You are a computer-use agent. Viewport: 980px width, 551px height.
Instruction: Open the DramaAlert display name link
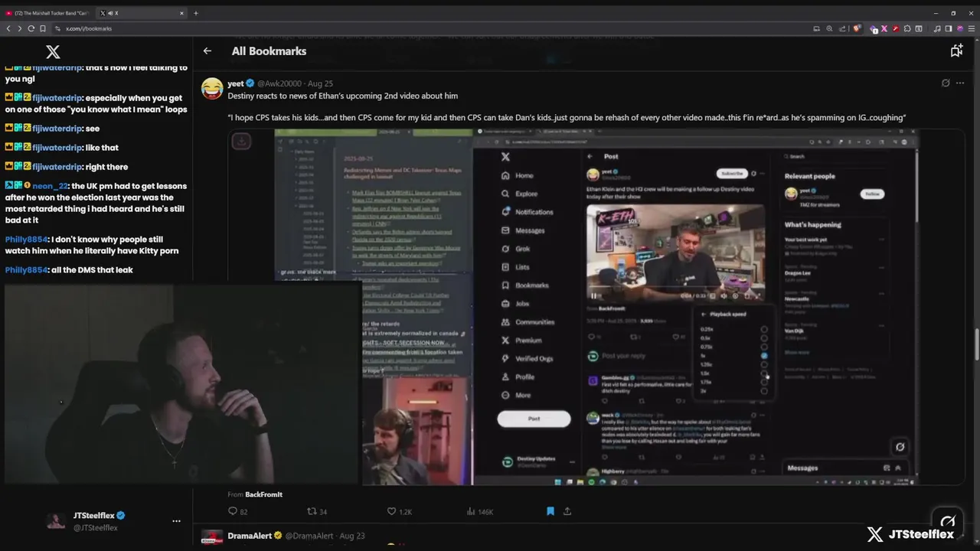click(x=249, y=536)
